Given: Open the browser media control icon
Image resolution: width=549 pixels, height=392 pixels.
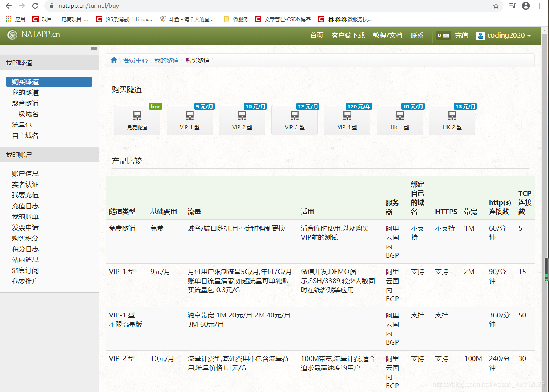Looking at the screenshot, I should click(x=513, y=6).
